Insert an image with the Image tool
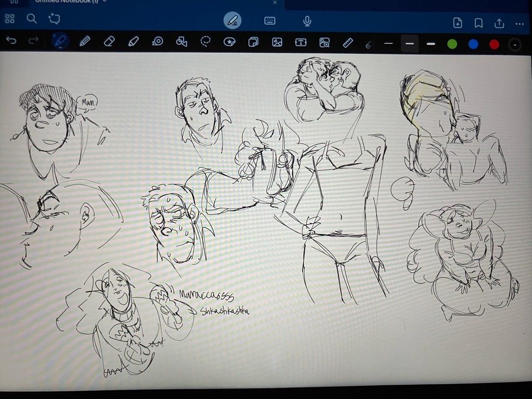Screen dimensions: 532x399 click(x=277, y=42)
